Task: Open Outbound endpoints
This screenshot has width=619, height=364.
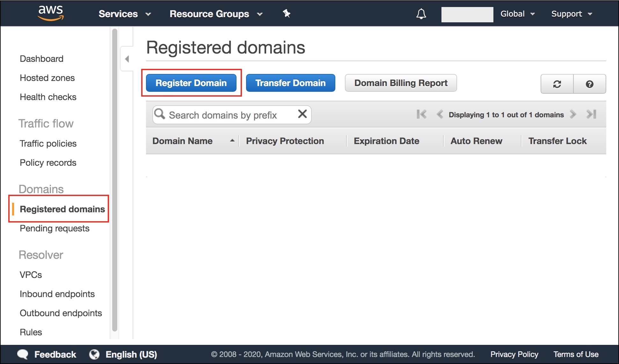Action: tap(61, 313)
